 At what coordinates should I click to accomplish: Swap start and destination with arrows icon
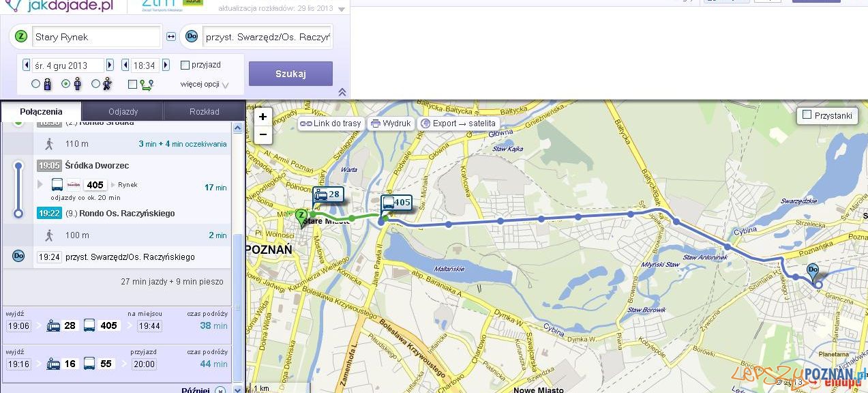(x=171, y=37)
